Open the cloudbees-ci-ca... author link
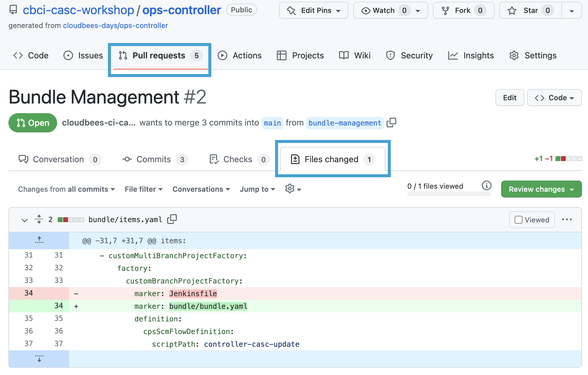The width and height of the screenshot is (588, 375). (99, 123)
